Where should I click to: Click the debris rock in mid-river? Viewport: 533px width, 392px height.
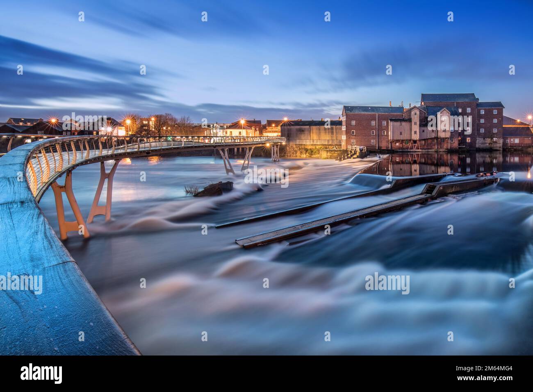coord(213,189)
